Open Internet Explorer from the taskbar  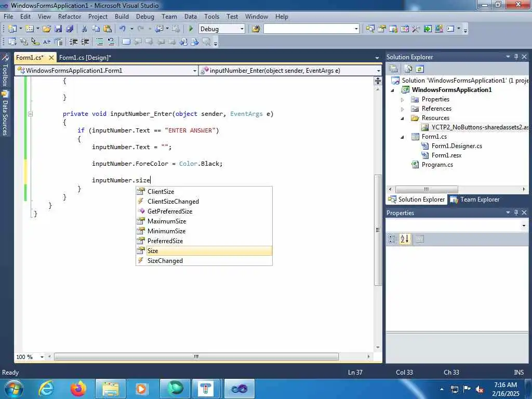click(46, 389)
